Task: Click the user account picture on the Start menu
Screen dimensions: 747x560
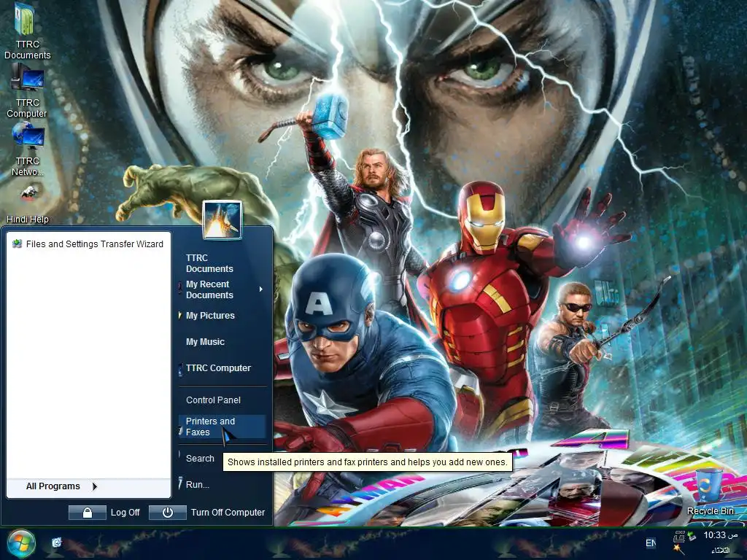Action: (x=222, y=219)
